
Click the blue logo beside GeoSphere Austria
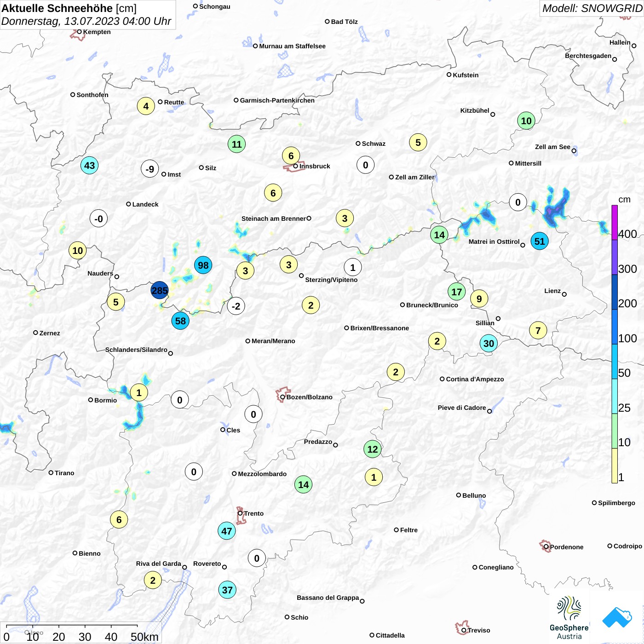click(617, 618)
